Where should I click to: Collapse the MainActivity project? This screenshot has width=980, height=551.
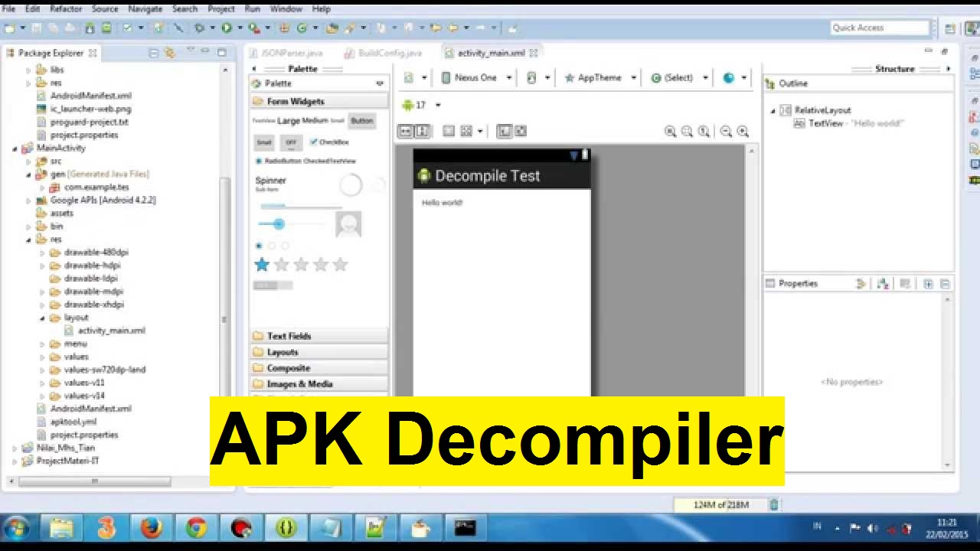[x=15, y=148]
